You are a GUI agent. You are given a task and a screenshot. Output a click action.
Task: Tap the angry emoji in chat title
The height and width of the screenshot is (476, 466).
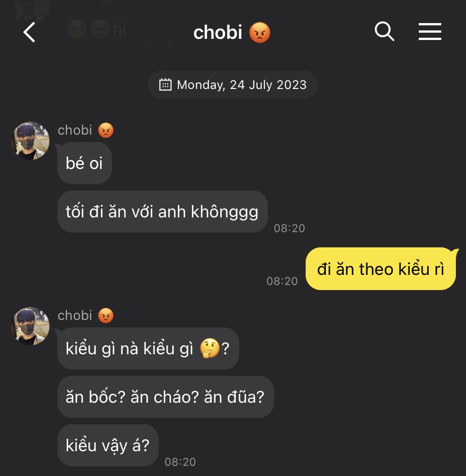click(259, 33)
